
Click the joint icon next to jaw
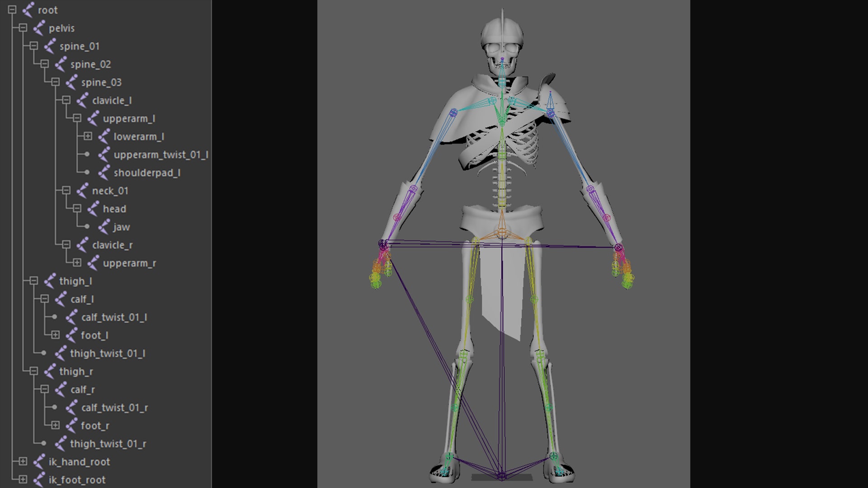(x=104, y=227)
